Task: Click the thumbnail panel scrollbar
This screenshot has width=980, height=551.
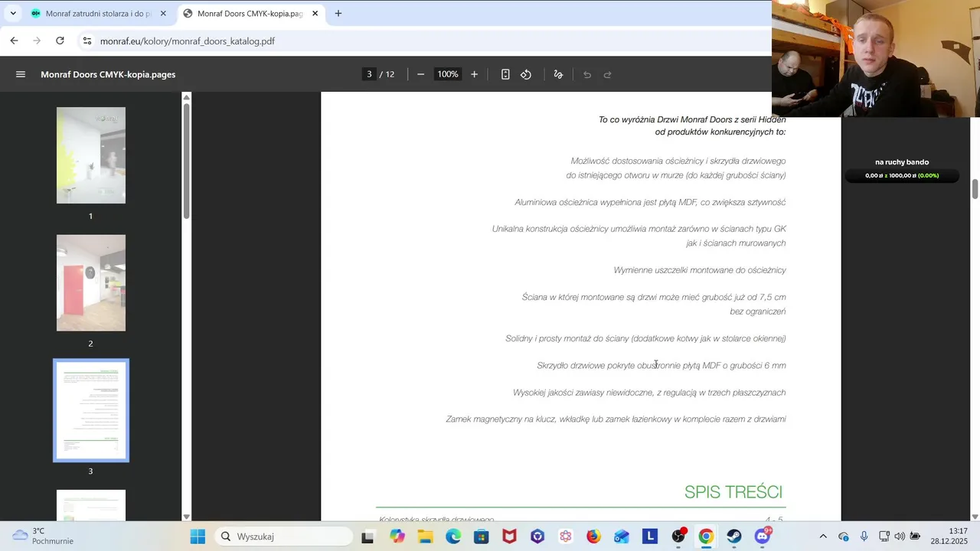Action: [x=186, y=161]
